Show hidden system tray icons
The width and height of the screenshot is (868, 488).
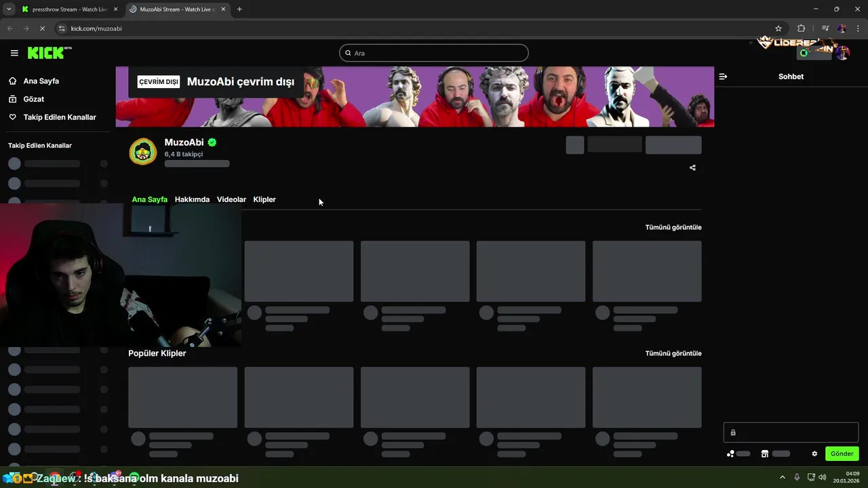click(x=782, y=477)
